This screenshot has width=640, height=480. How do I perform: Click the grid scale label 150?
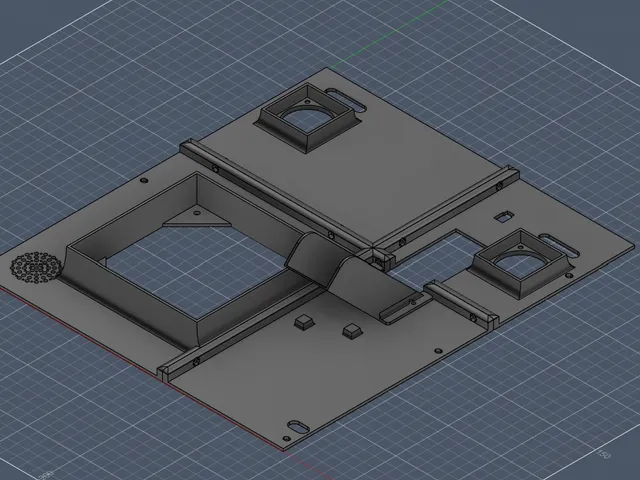coord(603,453)
